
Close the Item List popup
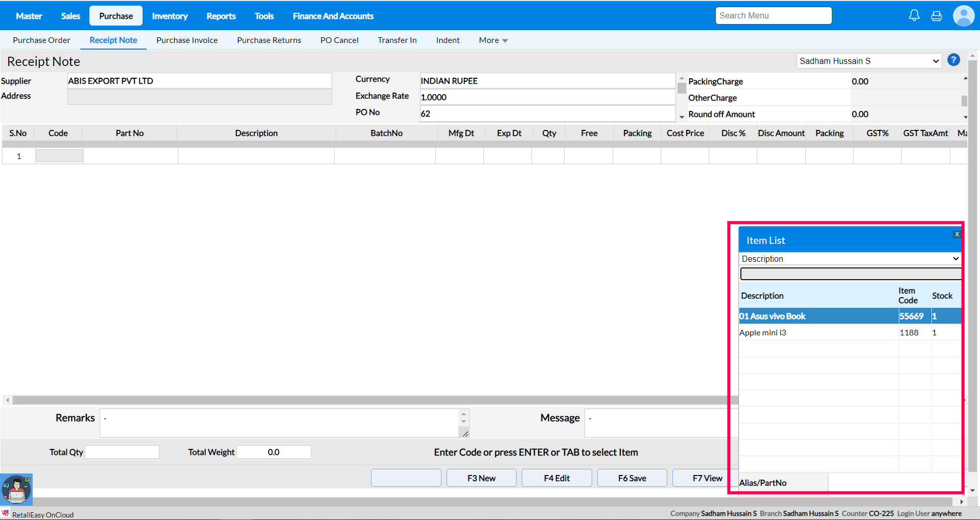pyautogui.click(x=956, y=234)
